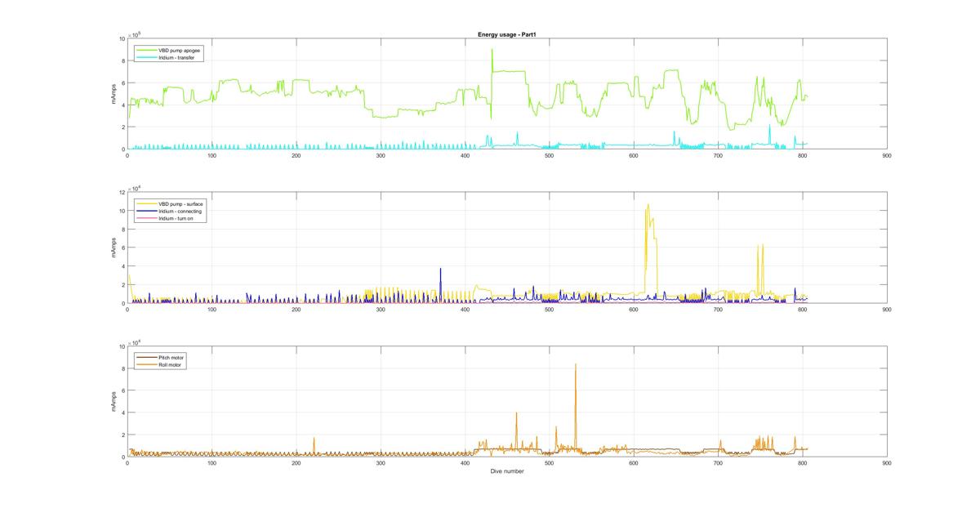Click the 'Dive number' x-axis label

[506, 471]
